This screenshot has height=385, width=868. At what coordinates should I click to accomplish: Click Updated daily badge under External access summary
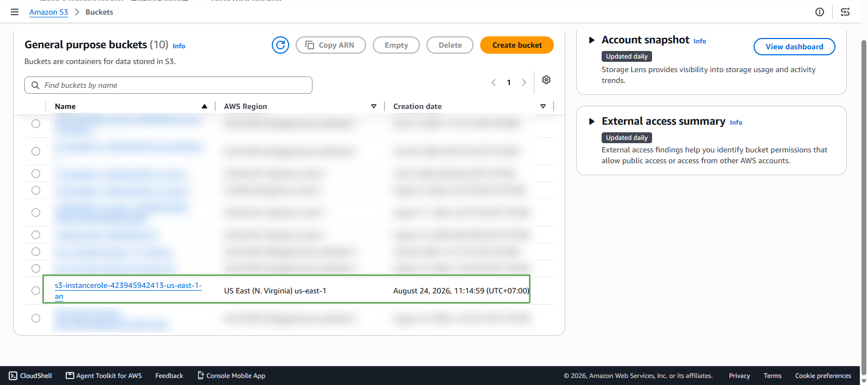[627, 138]
